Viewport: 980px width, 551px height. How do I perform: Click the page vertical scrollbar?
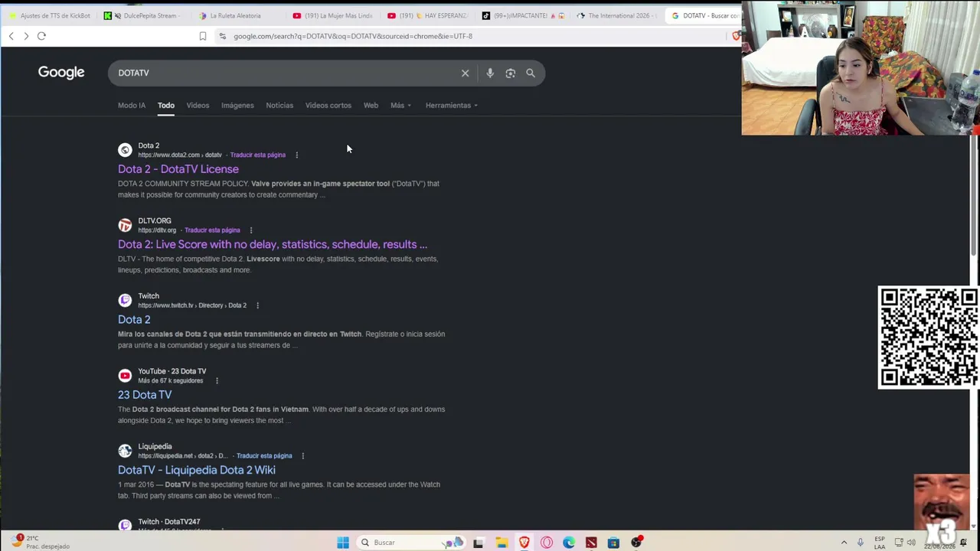[975, 196]
